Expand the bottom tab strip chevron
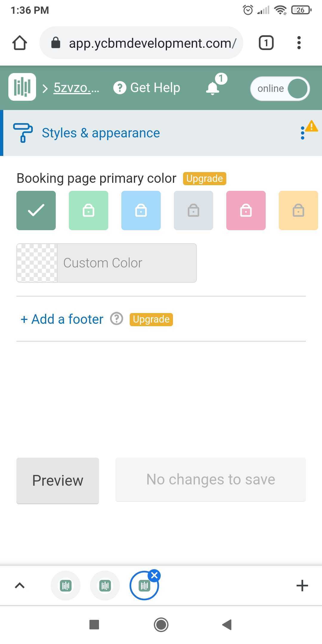 pyautogui.click(x=20, y=586)
